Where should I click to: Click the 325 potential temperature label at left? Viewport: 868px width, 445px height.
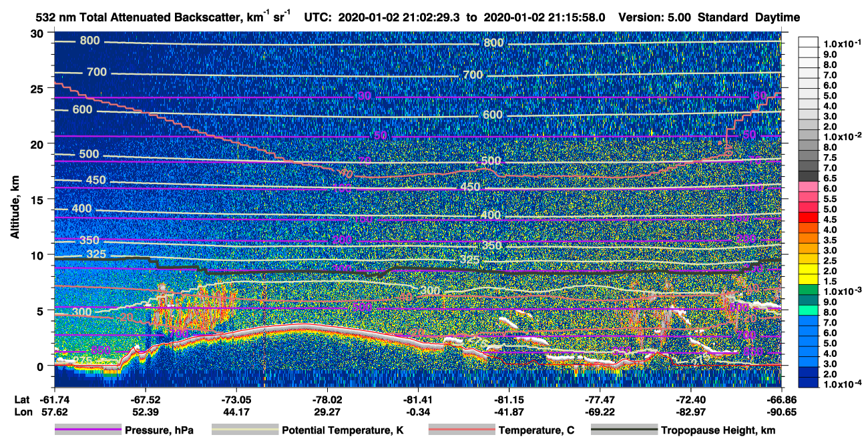(96, 254)
